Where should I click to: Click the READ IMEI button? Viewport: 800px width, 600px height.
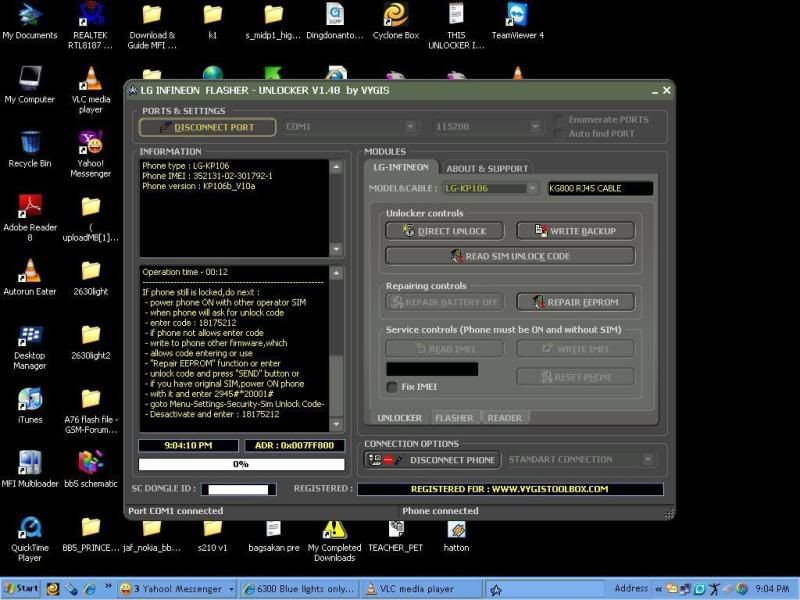pyautogui.click(x=444, y=349)
